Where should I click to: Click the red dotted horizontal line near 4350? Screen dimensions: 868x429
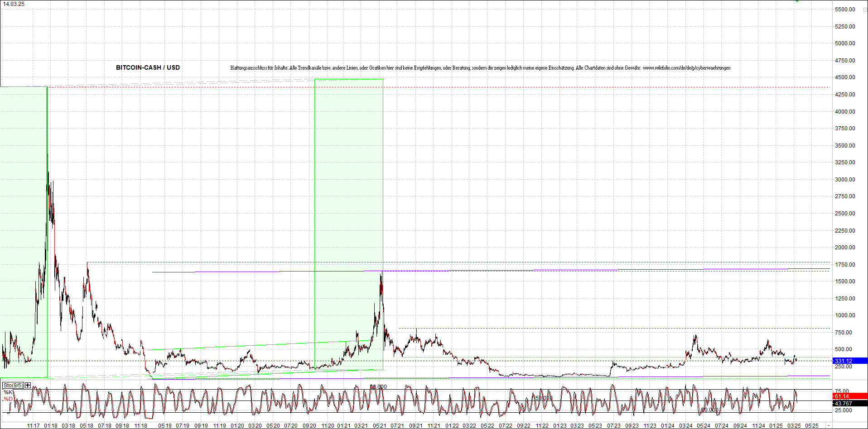coord(544,87)
